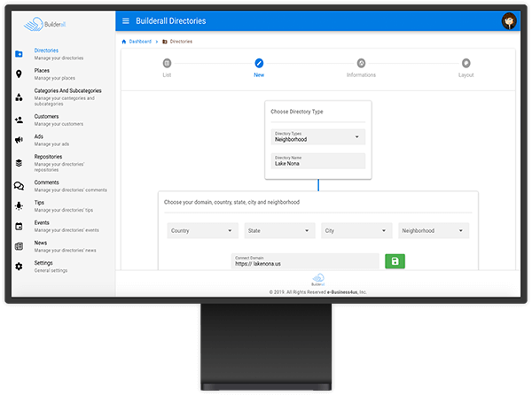The height and width of the screenshot is (395, 532).
Task: Open the Country dropdown
Action: click(x=202, y=230)
